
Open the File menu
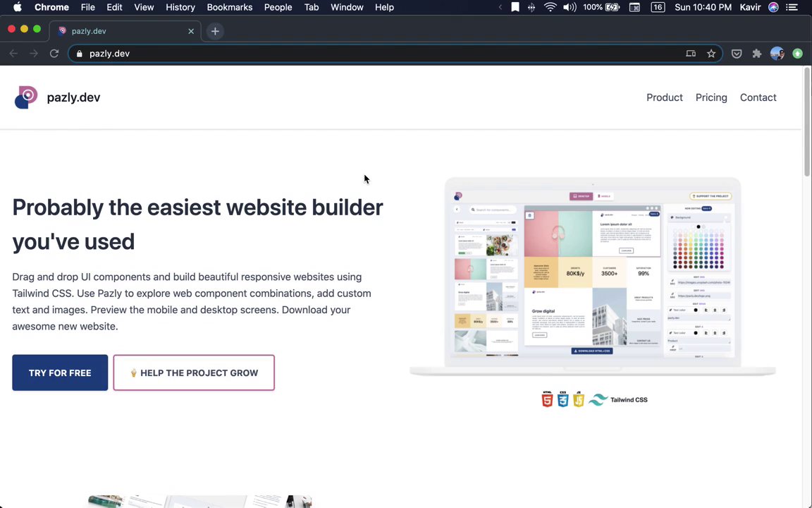(87, 7)
